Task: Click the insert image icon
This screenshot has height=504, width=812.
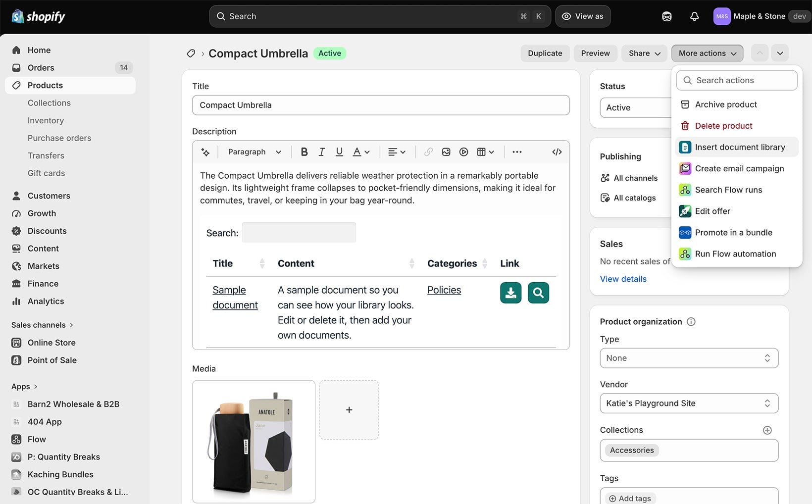Action: pos(446,152)
